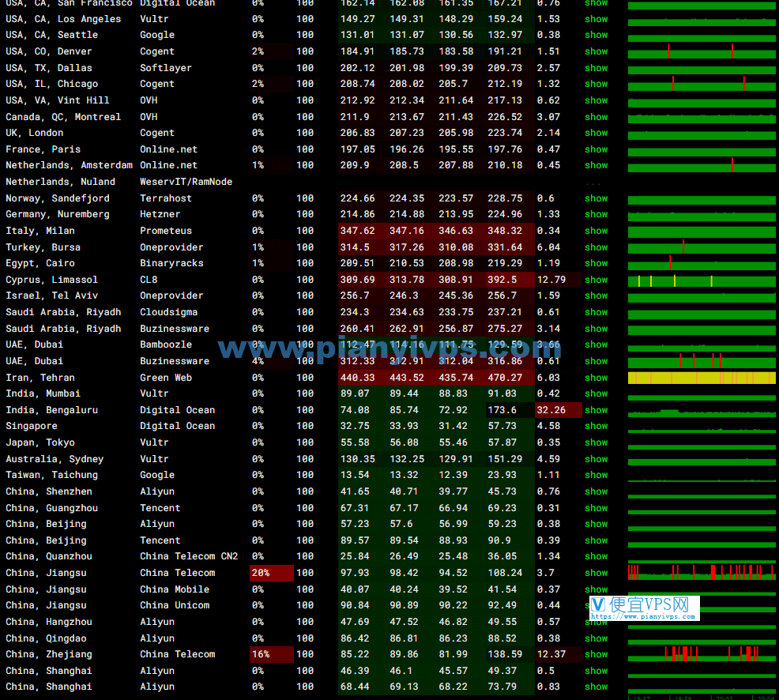Click the "173.6" worst latency value

[502, 410]
